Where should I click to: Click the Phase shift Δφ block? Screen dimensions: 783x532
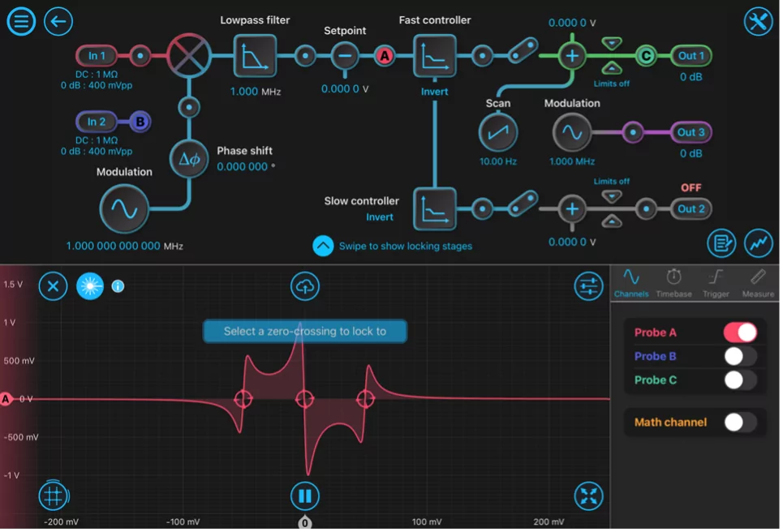point(189,159)
